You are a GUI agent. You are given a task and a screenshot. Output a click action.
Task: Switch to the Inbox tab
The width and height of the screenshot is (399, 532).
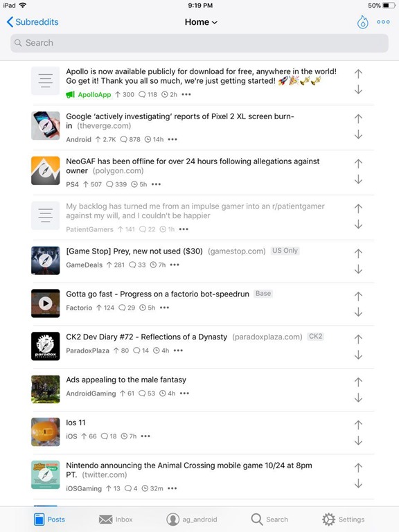[x=116, y=520]
